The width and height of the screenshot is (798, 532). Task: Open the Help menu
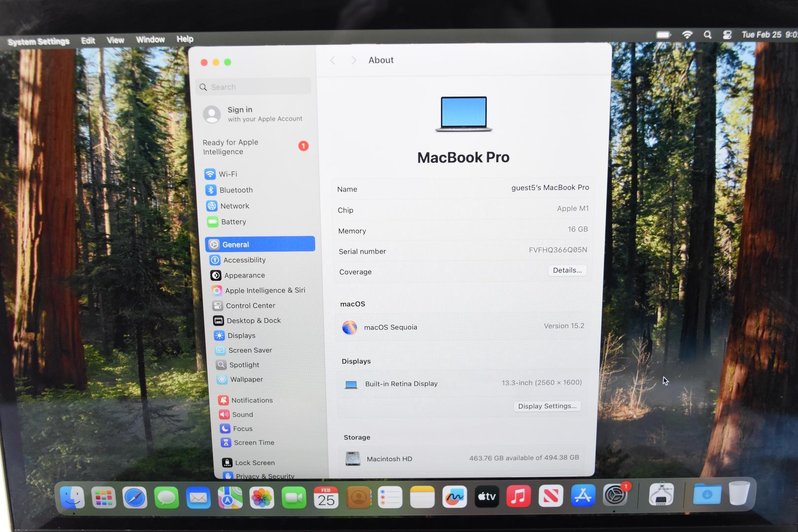185,39
